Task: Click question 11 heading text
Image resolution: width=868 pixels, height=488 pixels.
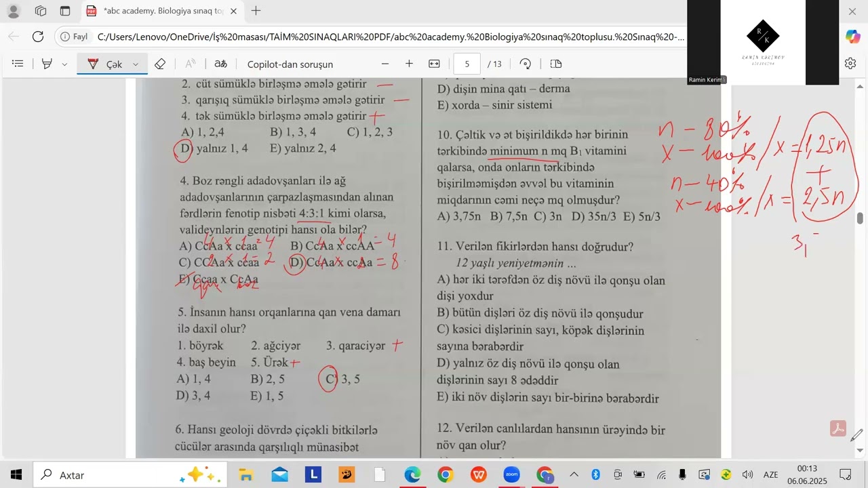Action: click(535, 247)
